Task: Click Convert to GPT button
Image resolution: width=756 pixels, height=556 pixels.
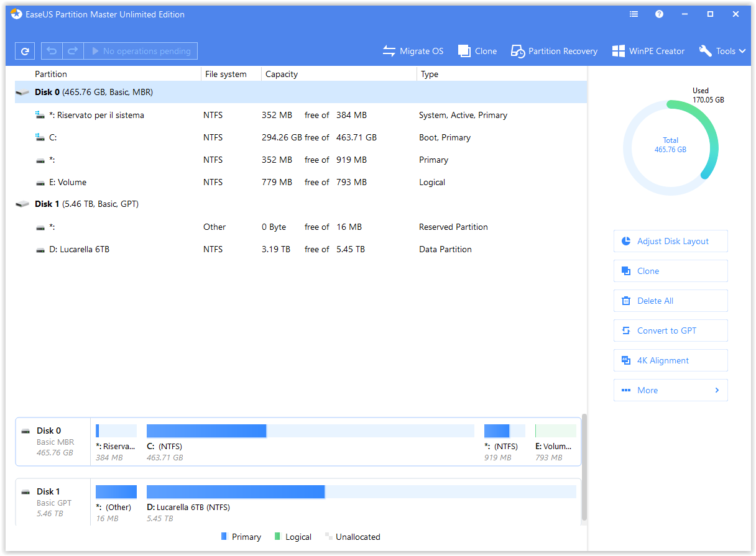Action: click(x=670, y=330)
